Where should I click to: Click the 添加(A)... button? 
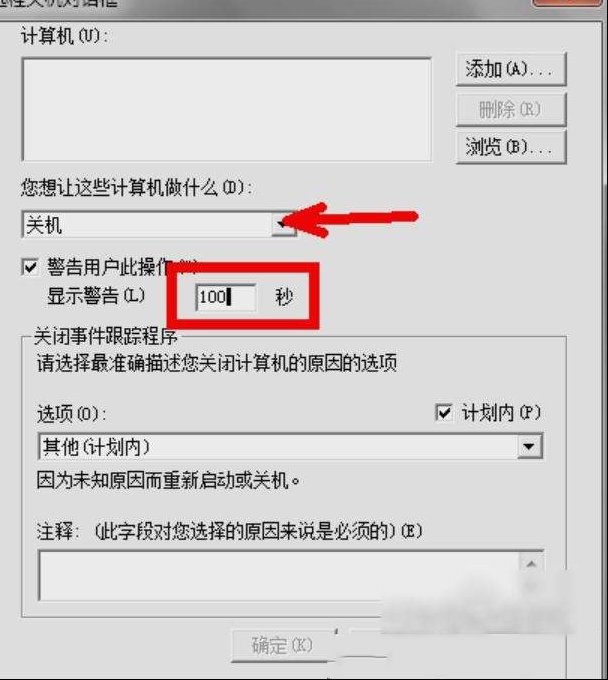[511, 69]
